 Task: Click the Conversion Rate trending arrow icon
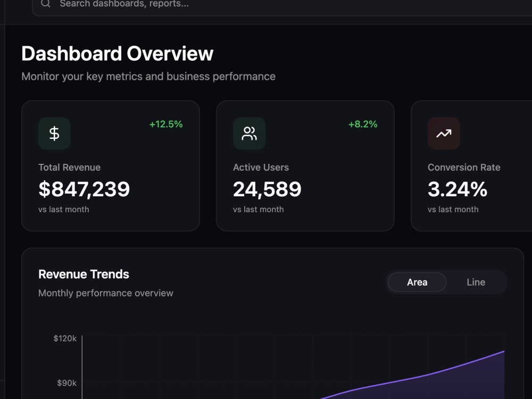coord(444,134)
